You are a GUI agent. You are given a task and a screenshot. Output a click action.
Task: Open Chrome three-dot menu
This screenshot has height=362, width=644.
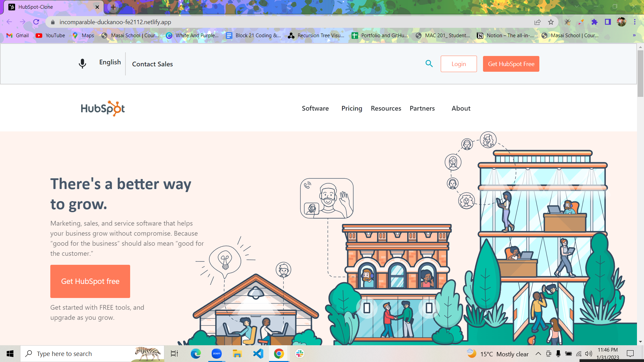coord(635,22)
